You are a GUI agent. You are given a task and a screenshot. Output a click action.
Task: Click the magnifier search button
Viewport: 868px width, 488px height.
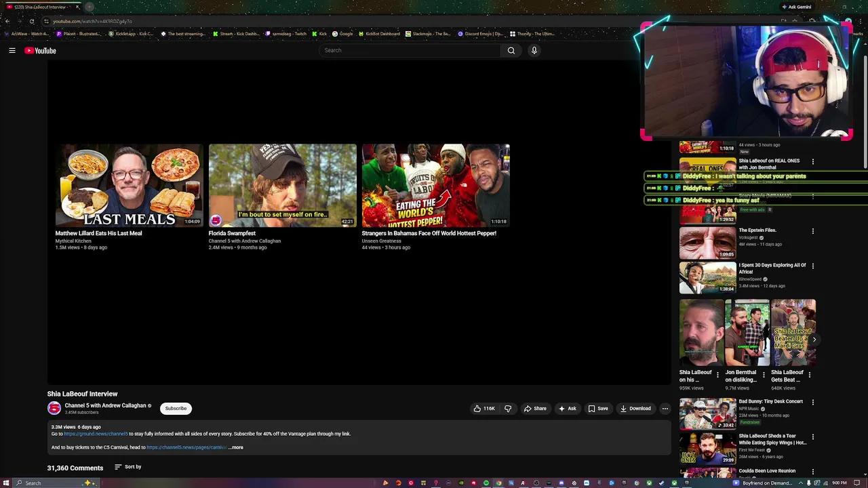click(x=511, y=50)
